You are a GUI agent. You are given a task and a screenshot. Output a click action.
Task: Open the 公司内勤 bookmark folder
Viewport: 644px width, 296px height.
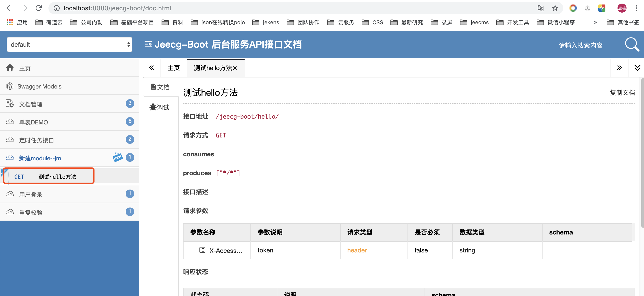86,22
